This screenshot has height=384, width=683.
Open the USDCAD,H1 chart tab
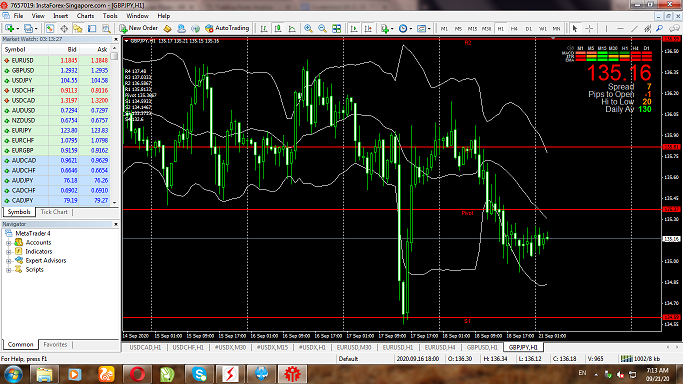pos(145,347)
